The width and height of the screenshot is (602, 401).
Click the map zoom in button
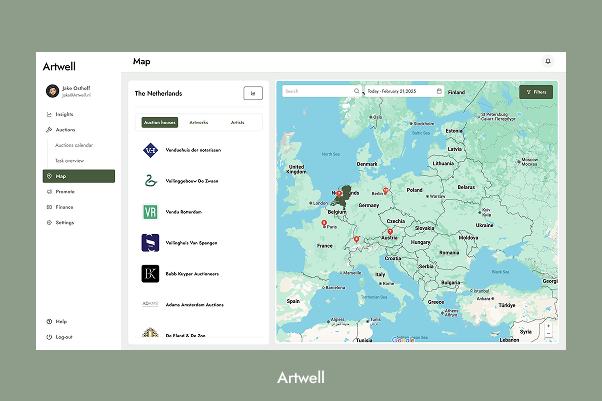(x=547, y=325)
